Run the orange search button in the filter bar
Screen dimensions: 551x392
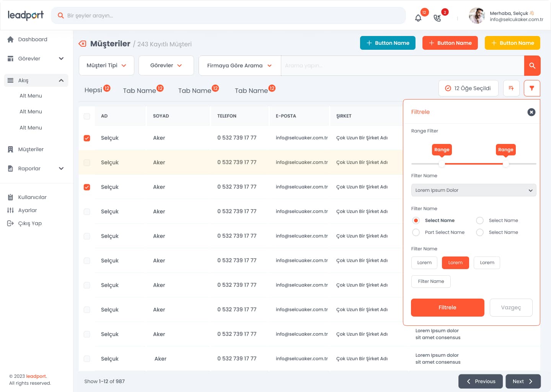(532, 65)
